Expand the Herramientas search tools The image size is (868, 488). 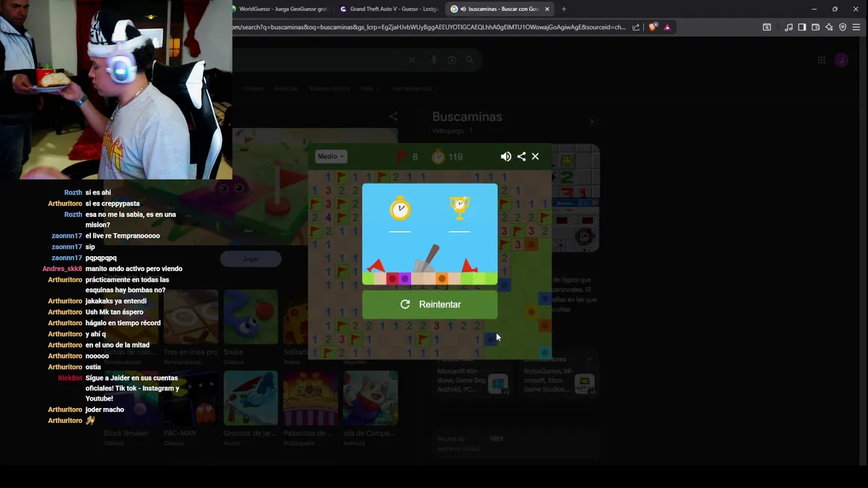click(414, 88)
